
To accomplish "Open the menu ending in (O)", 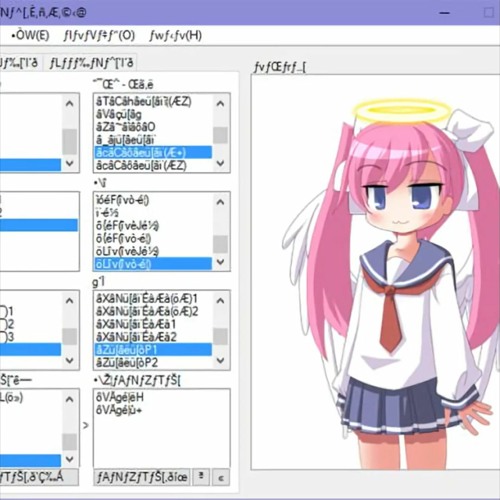I will point(99,35).
